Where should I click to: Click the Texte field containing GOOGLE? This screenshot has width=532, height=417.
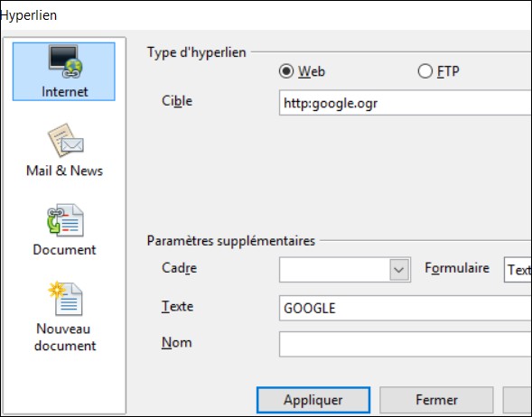point(406,308)
